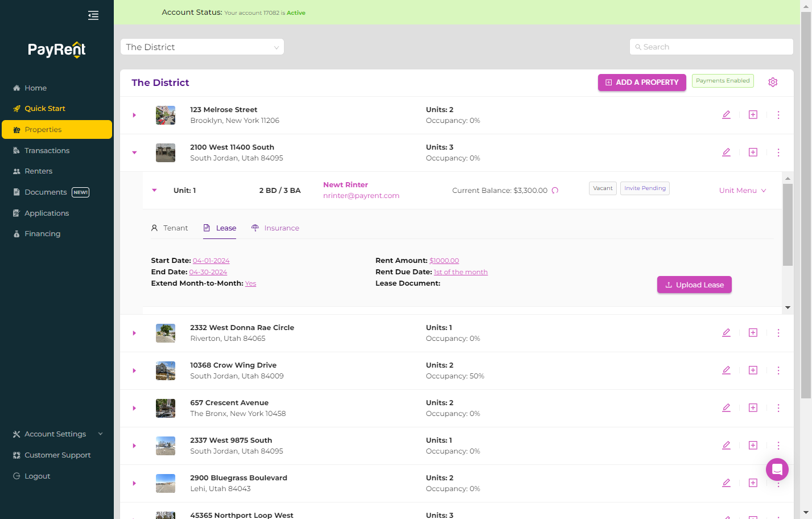
Task: Open Quick Start in the sidebar
Action: point(45,109)
